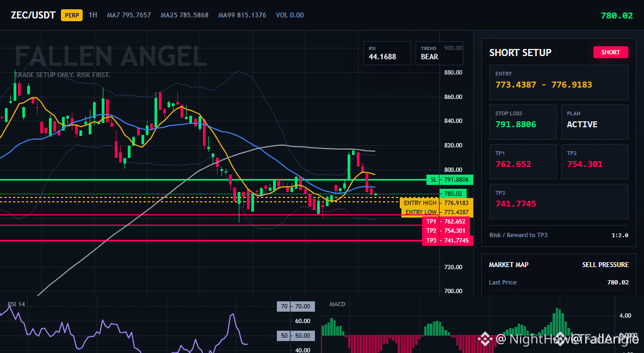Click the yellow PERP badge
644x353 pixels.
(72, 15)
